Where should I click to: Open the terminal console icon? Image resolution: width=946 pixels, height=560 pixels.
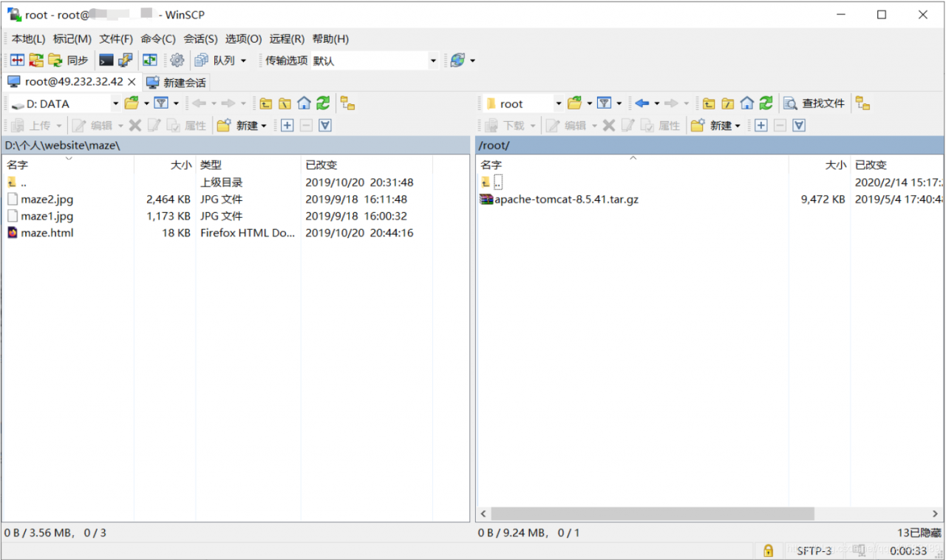(106, 61)
